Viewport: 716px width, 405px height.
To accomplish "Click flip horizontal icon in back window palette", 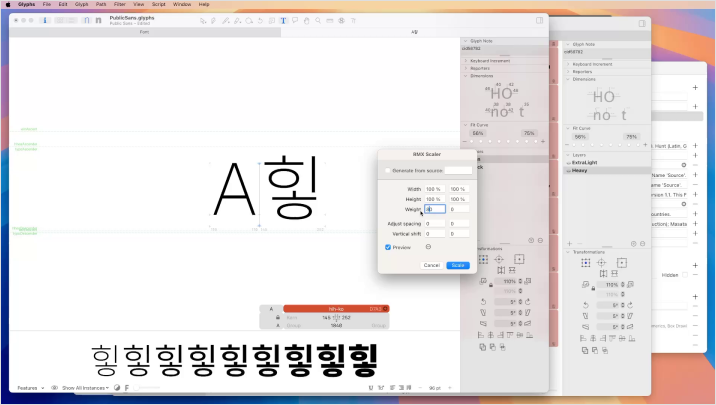I will (603, 274).
